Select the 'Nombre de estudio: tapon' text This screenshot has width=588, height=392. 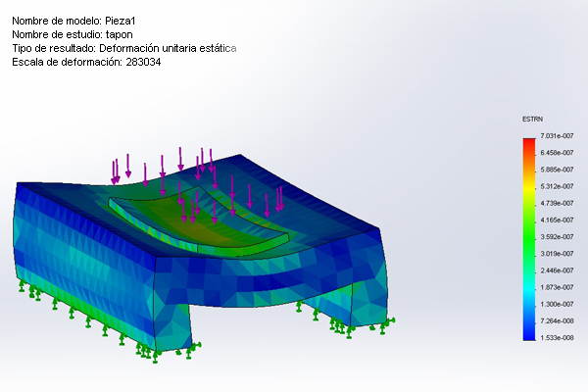72,34
